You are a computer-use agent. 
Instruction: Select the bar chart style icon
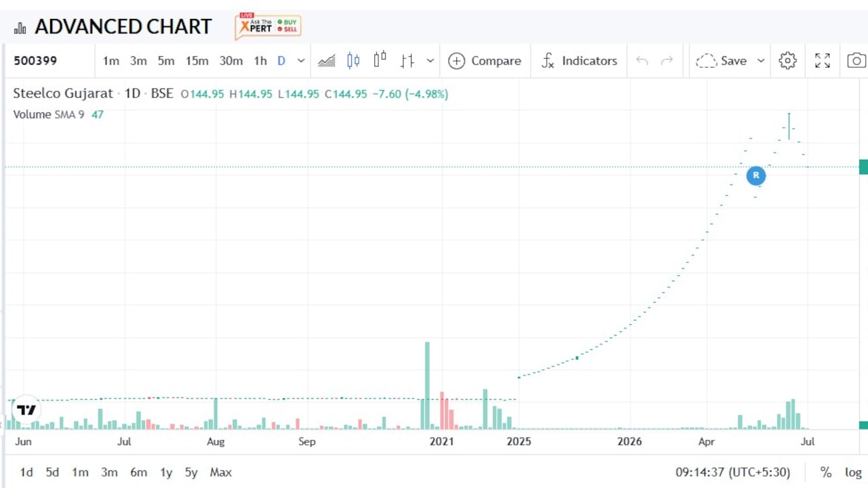pyautogui.click(x=407, y=60)
